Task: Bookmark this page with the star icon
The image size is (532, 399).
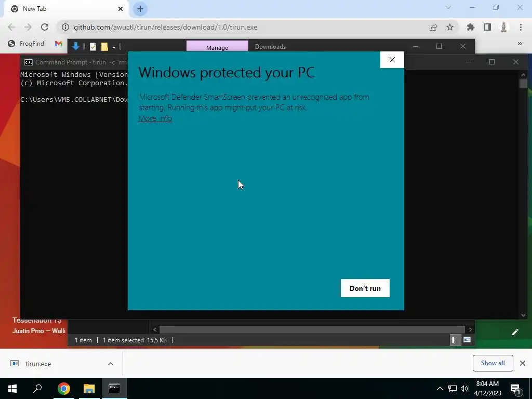Action: point(450,27)
